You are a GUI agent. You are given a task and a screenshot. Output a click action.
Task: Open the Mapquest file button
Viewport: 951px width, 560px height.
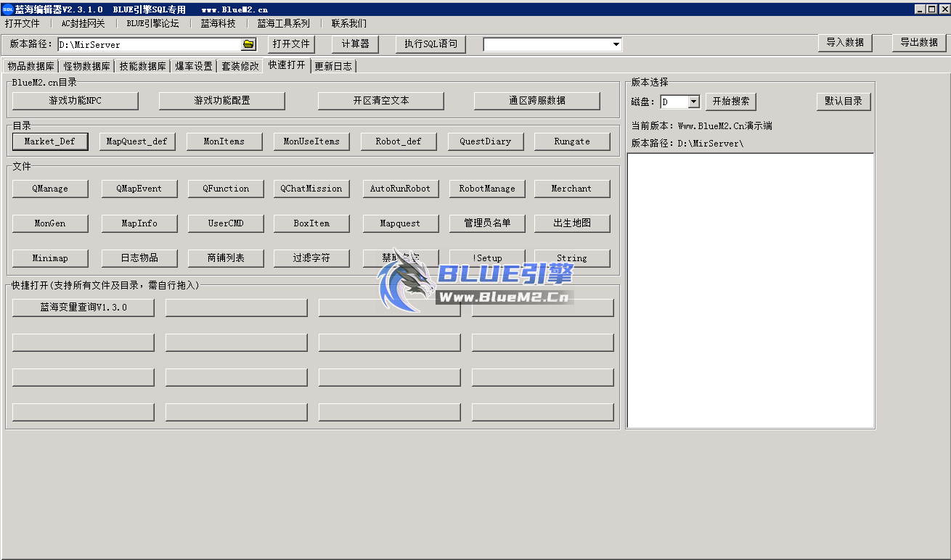pyautogui.click(x=400, y=223)
